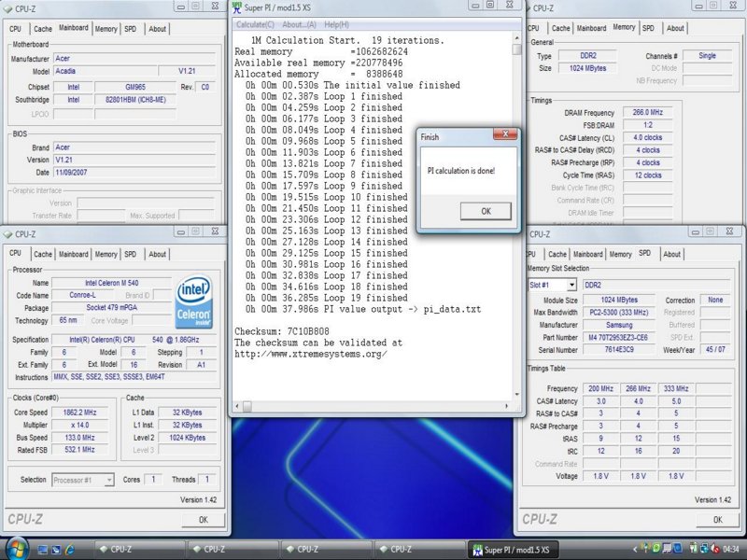Select Memory tab in Slot #1 CPU-Z window
Viewport: 747px width, 560px height.
pos(620,254)
